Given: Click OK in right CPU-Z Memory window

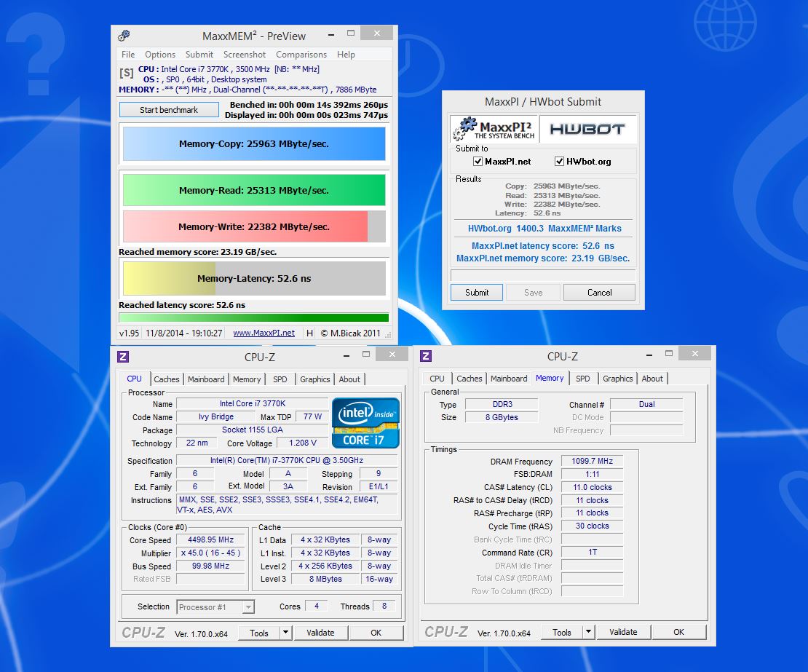Looking at the screenshot, I should [x=679, y=632].
